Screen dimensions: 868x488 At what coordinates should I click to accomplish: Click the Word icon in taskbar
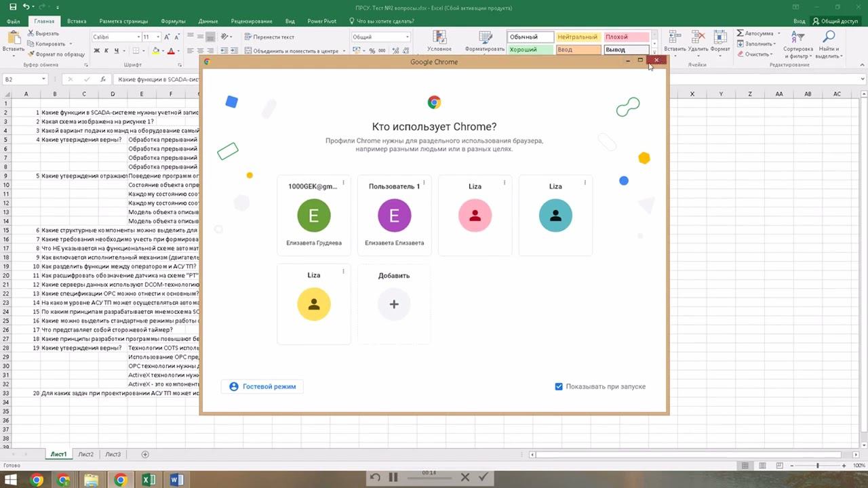point(177,479)
